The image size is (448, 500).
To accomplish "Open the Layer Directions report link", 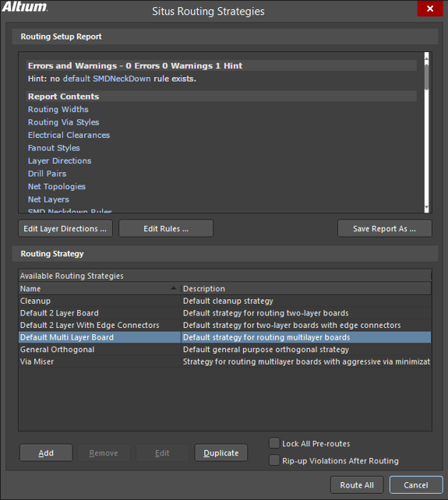I will (x=59, y=160).
